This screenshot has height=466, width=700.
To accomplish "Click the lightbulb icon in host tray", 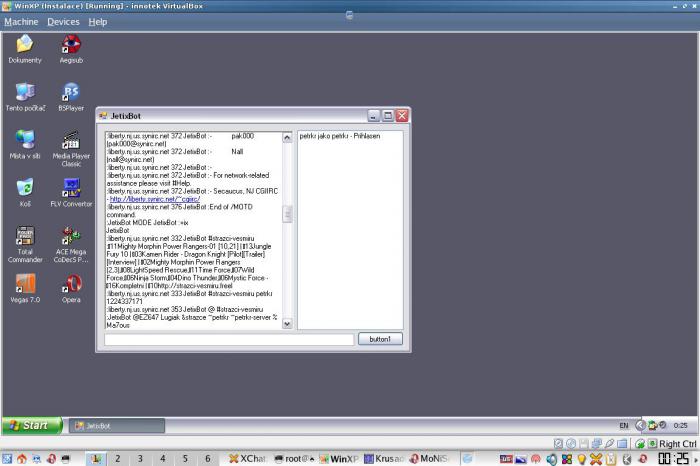I will [582, 459].
